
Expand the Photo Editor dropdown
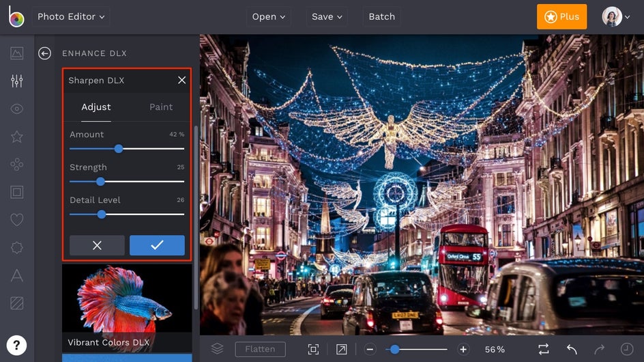(71, 16)
